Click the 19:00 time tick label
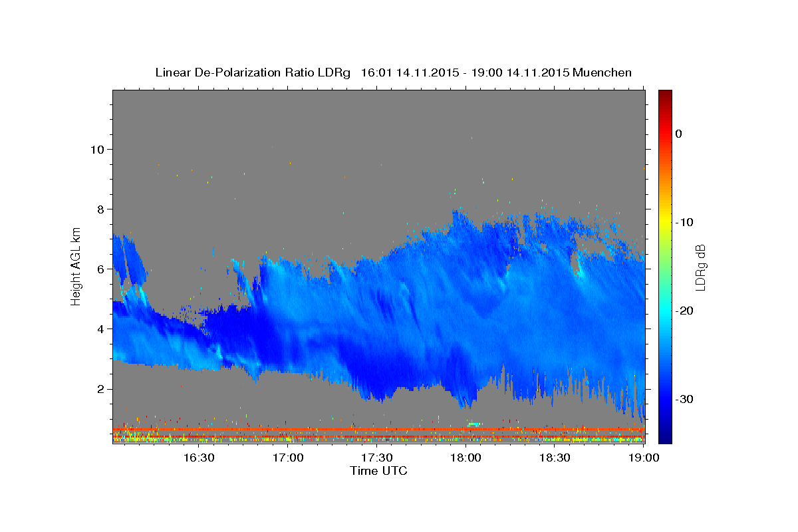 coord(644,458)
